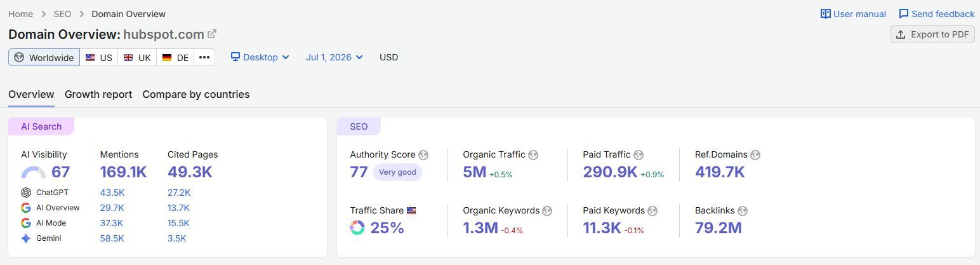Open AI Mode mentions value 37.3K
The height and width of the screenshot is (265, 980).
112,223
